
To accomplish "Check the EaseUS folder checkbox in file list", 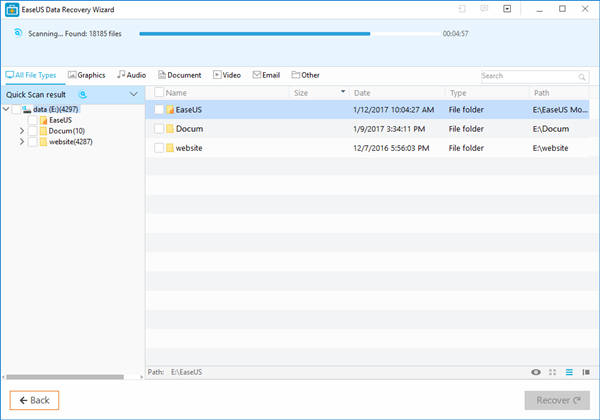I will (x=159, y=110).
